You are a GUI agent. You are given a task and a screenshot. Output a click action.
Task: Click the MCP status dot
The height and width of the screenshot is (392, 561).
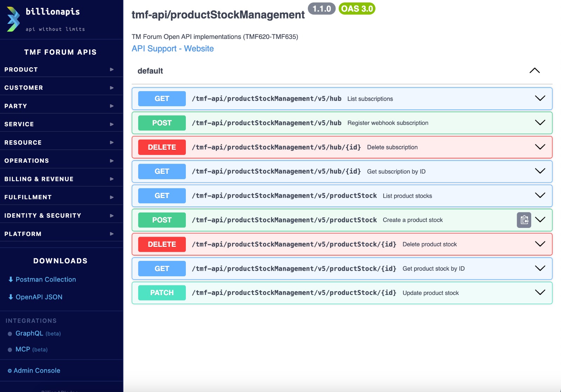10,350
